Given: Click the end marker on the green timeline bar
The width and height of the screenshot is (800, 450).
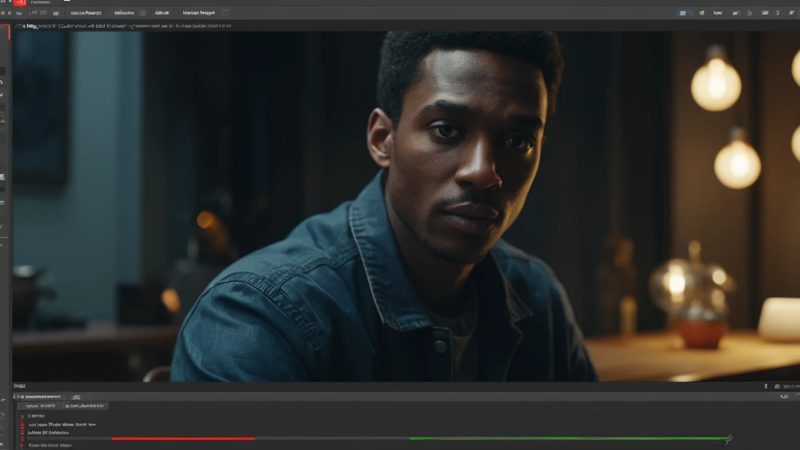Looking at the screenshot, I should [728, 438].
